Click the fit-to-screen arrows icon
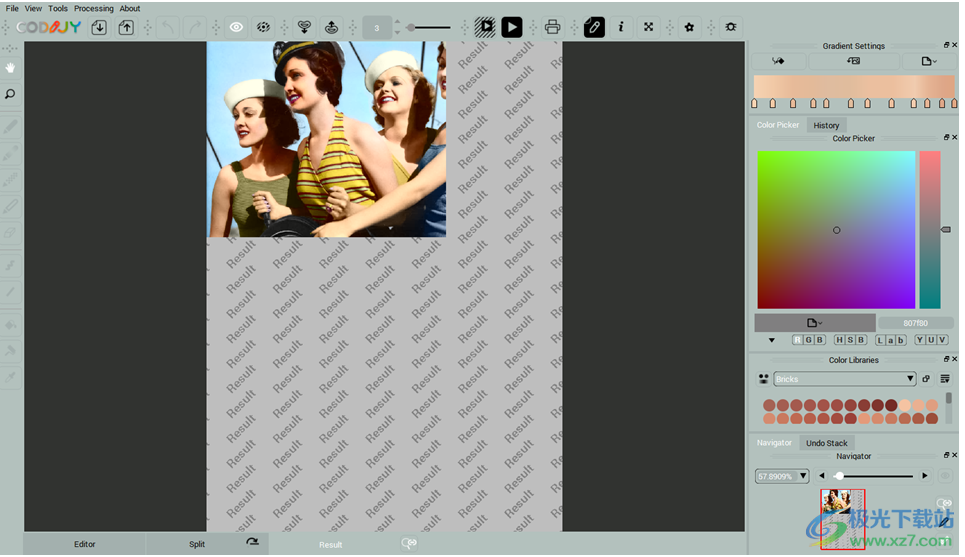965x557 pixels. [648, 27]
